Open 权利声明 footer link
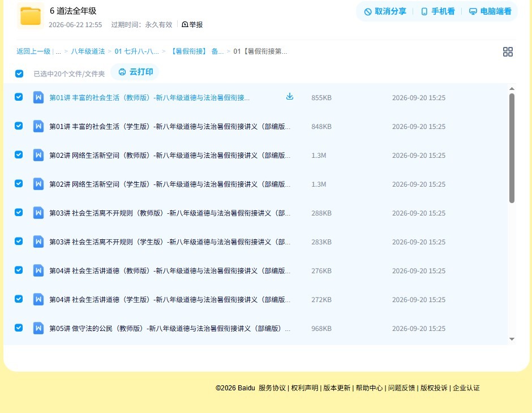This screenshot has width=532, height=413. click(x=304, y=388)
